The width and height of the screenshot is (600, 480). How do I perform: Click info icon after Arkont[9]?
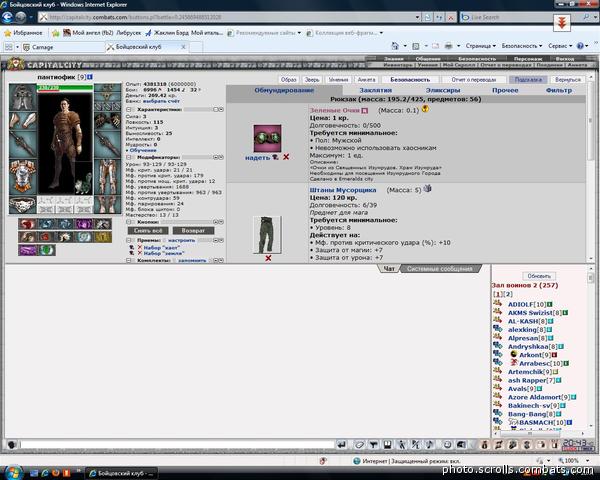click(554, 355)
